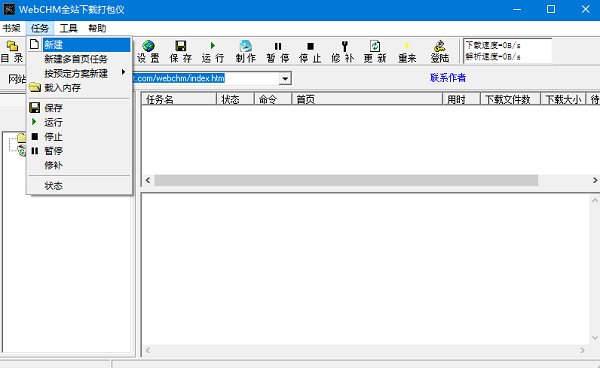
Task: Choose 暂停 in the dropdown menu
Action: coord(79,151)
